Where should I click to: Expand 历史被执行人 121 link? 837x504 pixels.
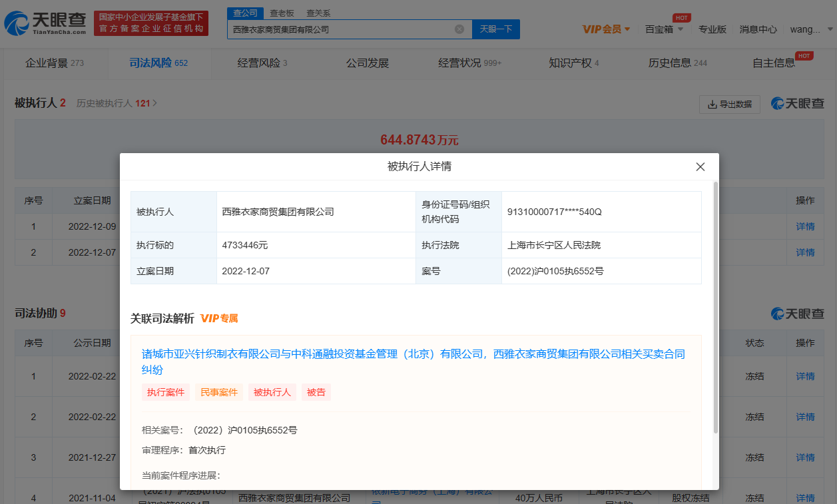pyautogui.click(x=117, y=103)
